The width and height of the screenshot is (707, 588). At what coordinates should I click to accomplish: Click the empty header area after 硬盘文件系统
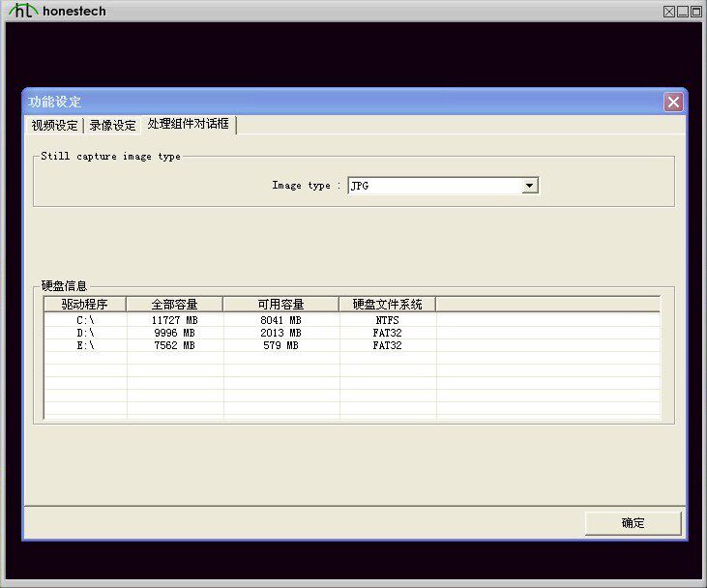tap(547, 305)
